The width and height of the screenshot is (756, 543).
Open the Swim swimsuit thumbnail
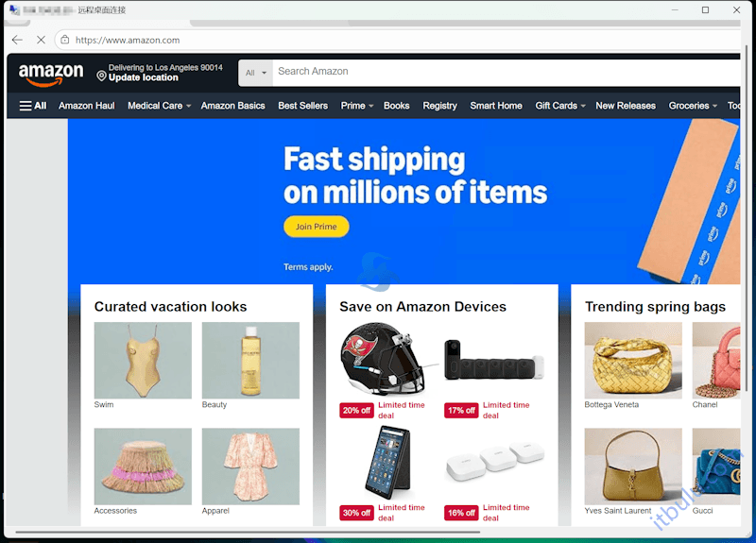(x=143, y=360)
